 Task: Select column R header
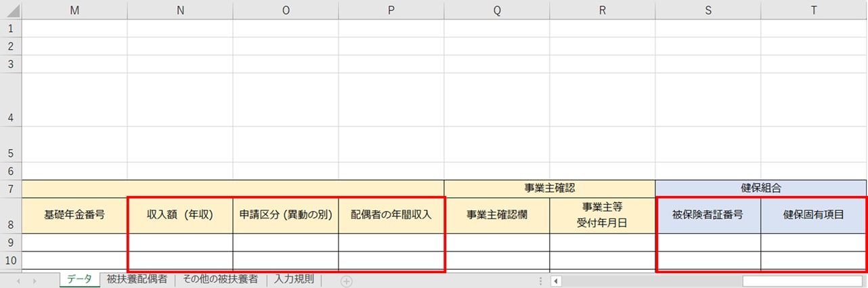[603, 10]
